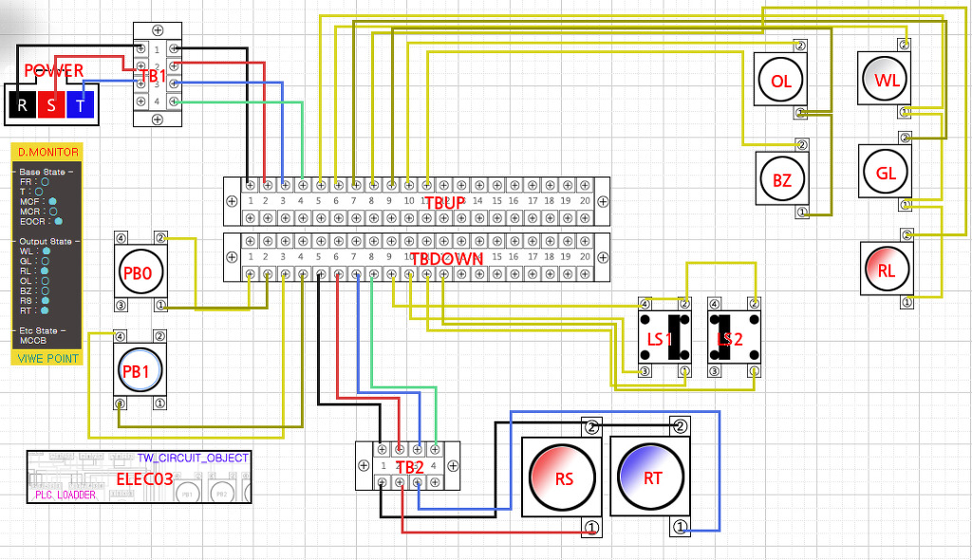Click the VIWE POINT button
Viewport: 972px width, 560px height.
(x=47, y=359)
